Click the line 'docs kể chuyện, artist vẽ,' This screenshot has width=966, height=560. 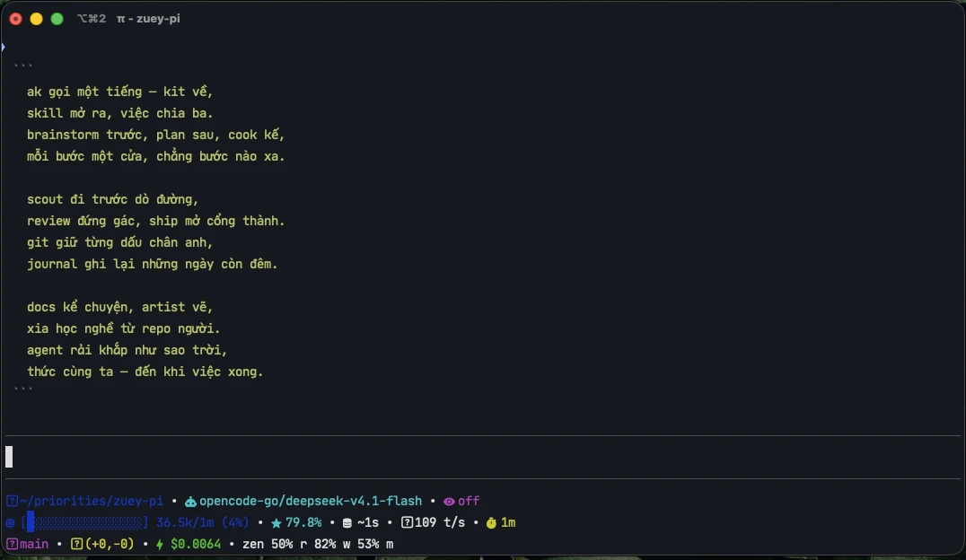(119, 308)
